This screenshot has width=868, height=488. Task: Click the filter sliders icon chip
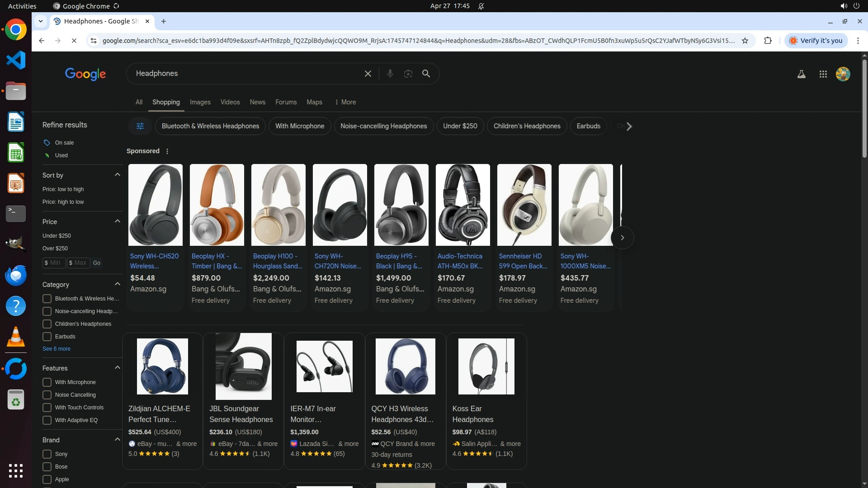[x=140, y=126]
